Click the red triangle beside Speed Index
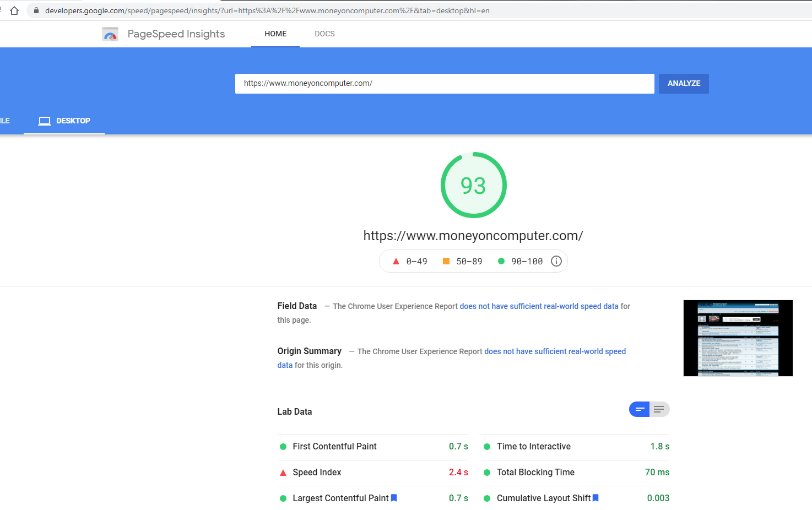This screenshot has width=812, height=510. pos(283,473)
